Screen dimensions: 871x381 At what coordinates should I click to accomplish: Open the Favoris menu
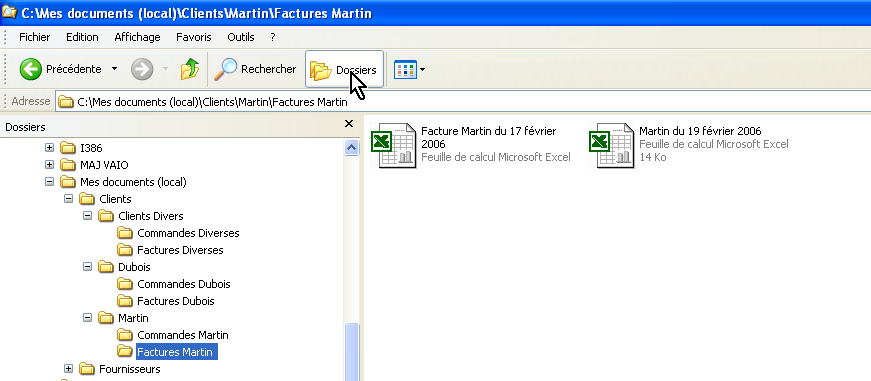(194, 37)
